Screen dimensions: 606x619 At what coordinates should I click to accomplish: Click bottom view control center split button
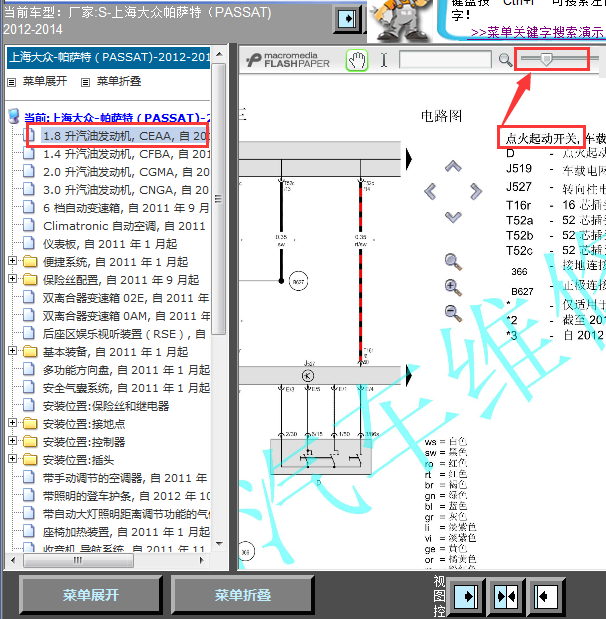(x=506, y=596)
